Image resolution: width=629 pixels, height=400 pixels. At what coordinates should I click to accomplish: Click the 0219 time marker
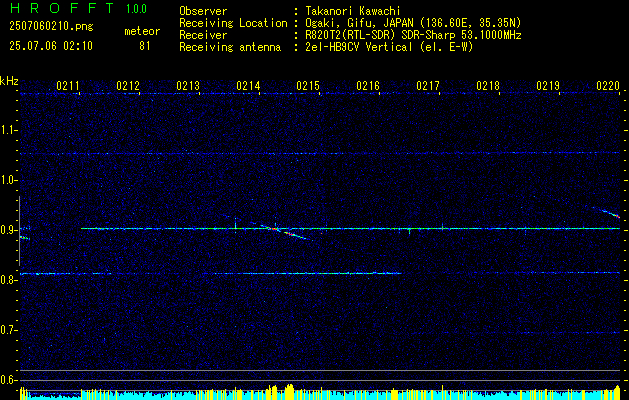coord(548,86)
